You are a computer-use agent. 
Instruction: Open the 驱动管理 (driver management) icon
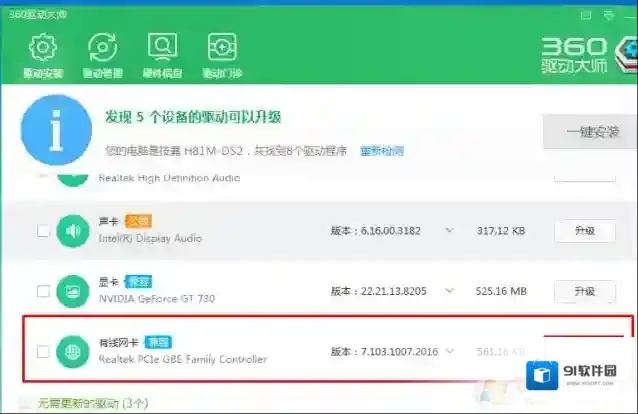pyautogui.click(x=101, y=48)
